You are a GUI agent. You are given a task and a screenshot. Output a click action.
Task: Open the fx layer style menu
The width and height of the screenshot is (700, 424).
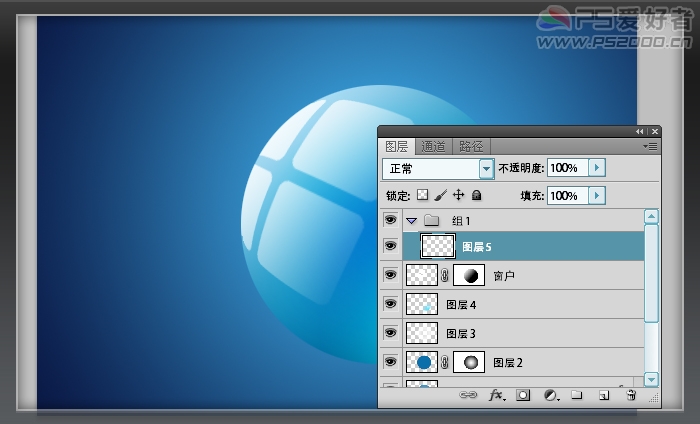(497, 395)
